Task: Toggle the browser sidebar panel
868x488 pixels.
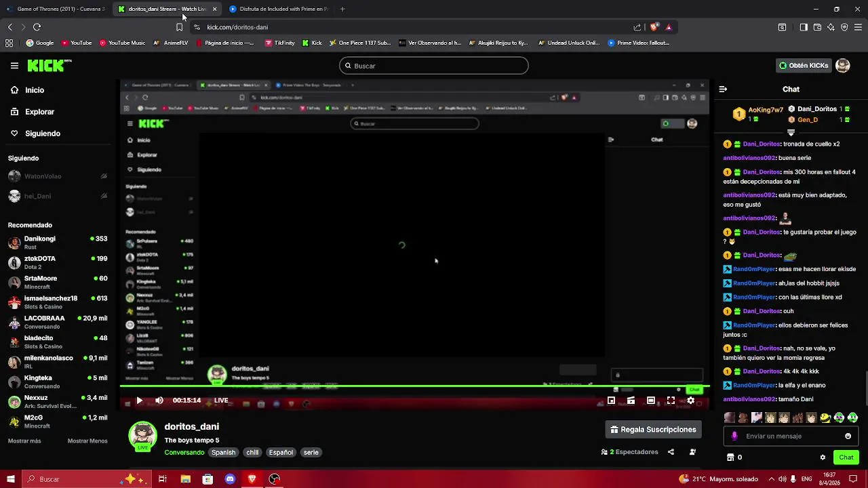Action: click(804, 27)
